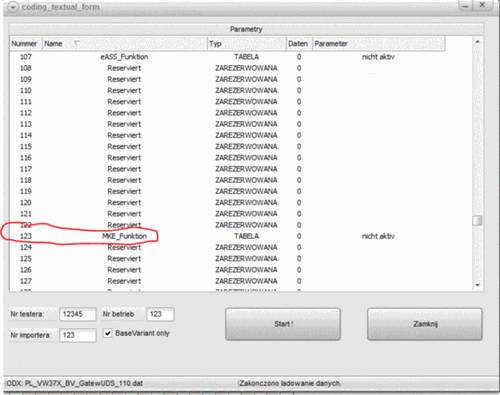This screenshot has width=500, height=395.
Task: Click Daten value 0 in row 117
Action: 299,169
